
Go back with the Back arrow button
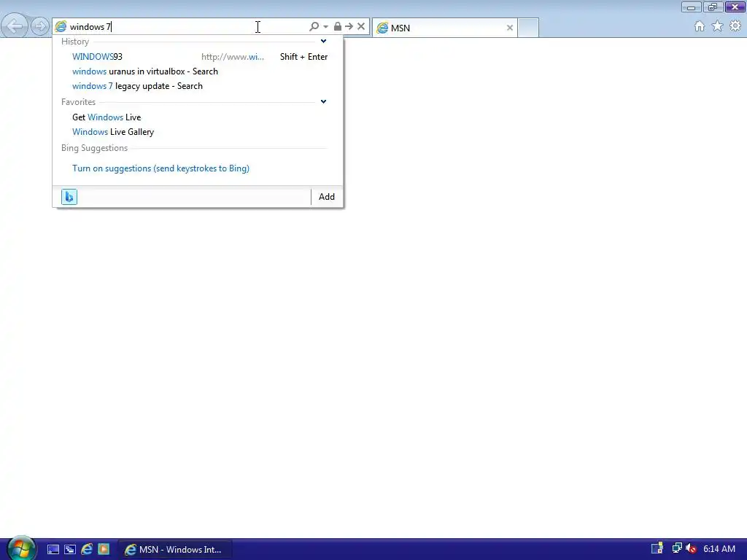pyautogui.click(x=15, y=26)
